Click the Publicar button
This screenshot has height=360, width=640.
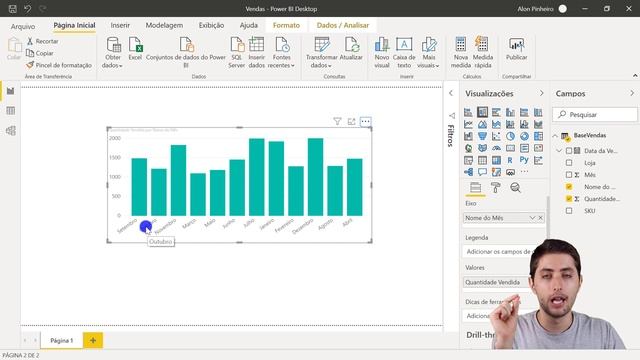(x=516, y=49)
